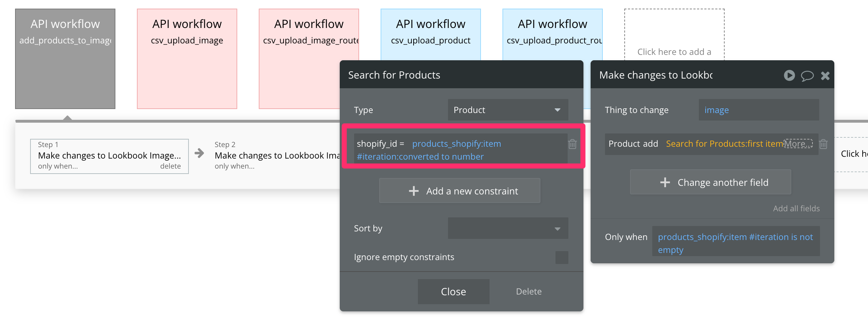Click the Thing to change image field
Image resolution: width=868 pixels, height=325 pixels.
758,110
